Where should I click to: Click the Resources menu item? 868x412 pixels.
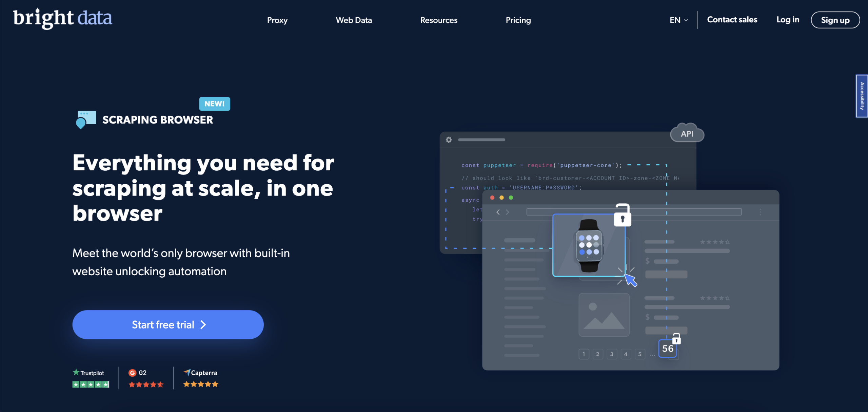pos(439,19)
